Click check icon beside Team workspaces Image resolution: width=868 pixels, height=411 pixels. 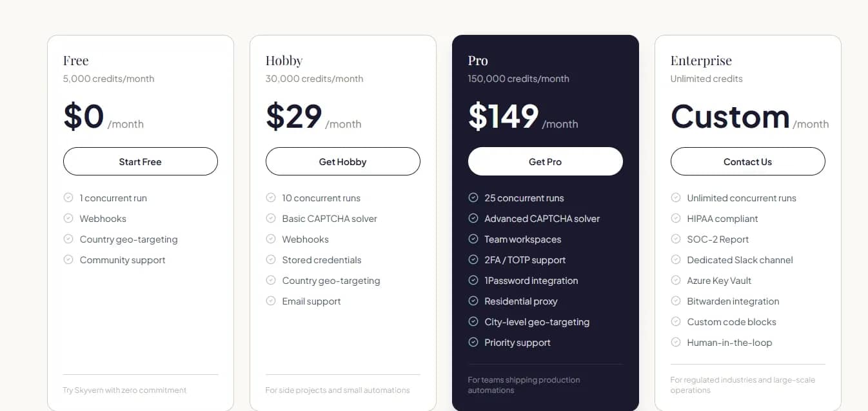473,239
